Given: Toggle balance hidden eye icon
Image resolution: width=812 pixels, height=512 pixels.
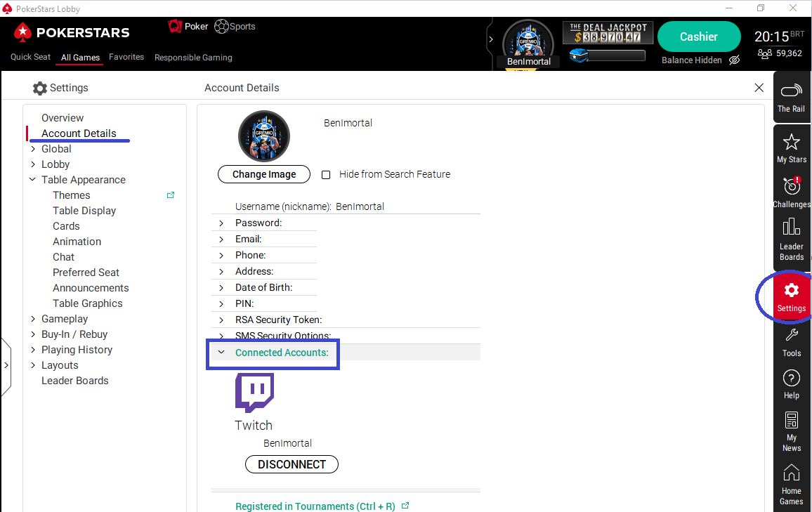Looking at the screenshot, I should click(734, 60).
